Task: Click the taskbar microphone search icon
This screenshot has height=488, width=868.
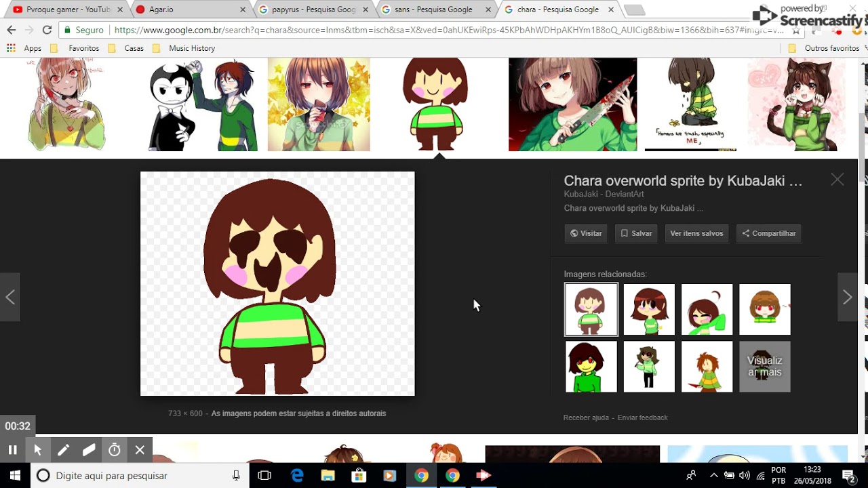Action: point(236,475)
